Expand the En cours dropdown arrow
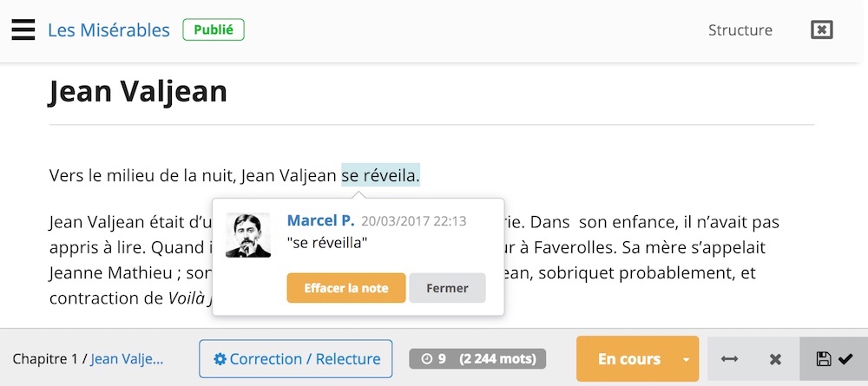 click(686, 359)
